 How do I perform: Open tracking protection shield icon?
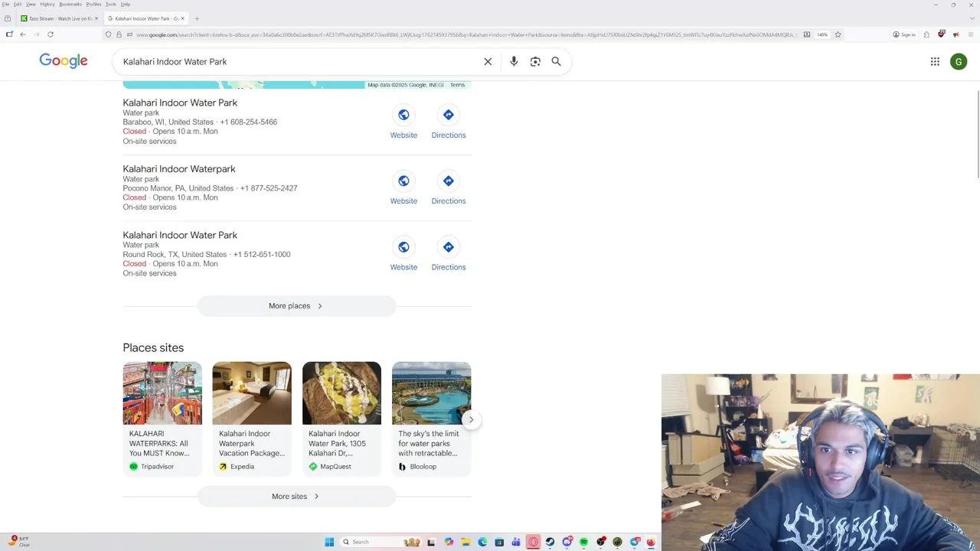108,34
